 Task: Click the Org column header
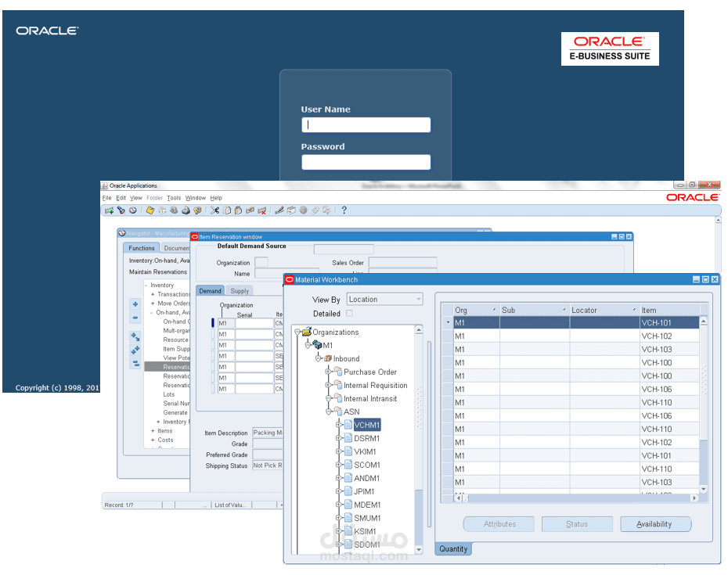click(x=476, y=310)
